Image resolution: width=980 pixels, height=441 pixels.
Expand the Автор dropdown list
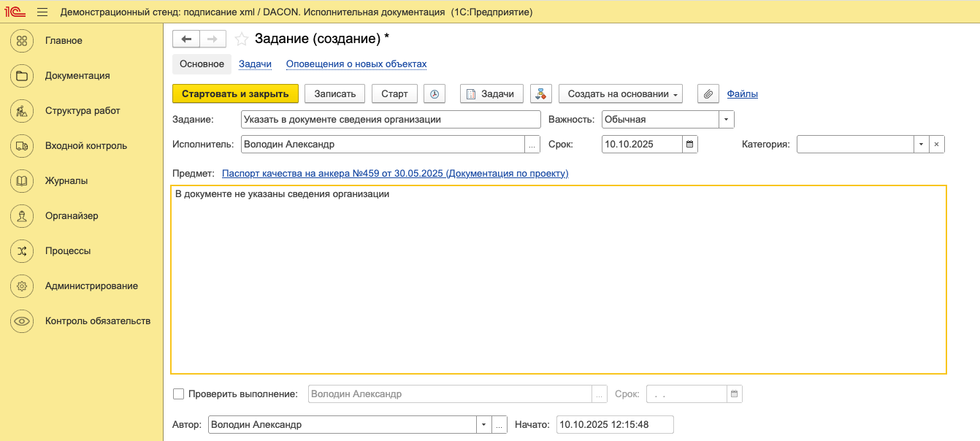point(483,425)
